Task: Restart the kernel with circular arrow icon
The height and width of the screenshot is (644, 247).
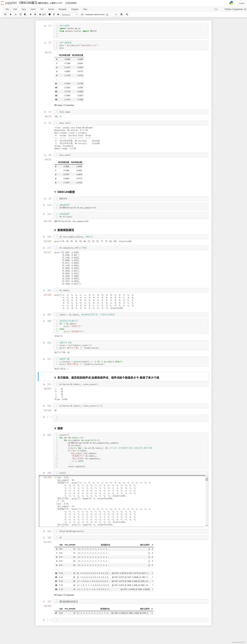Action: pyautogui.click(x=54, y=15)
